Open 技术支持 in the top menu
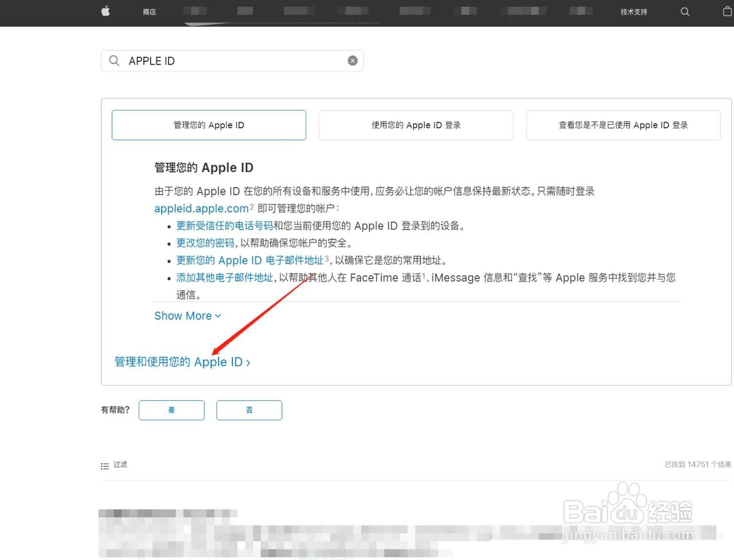734x560 pixels. click(634, 12)
